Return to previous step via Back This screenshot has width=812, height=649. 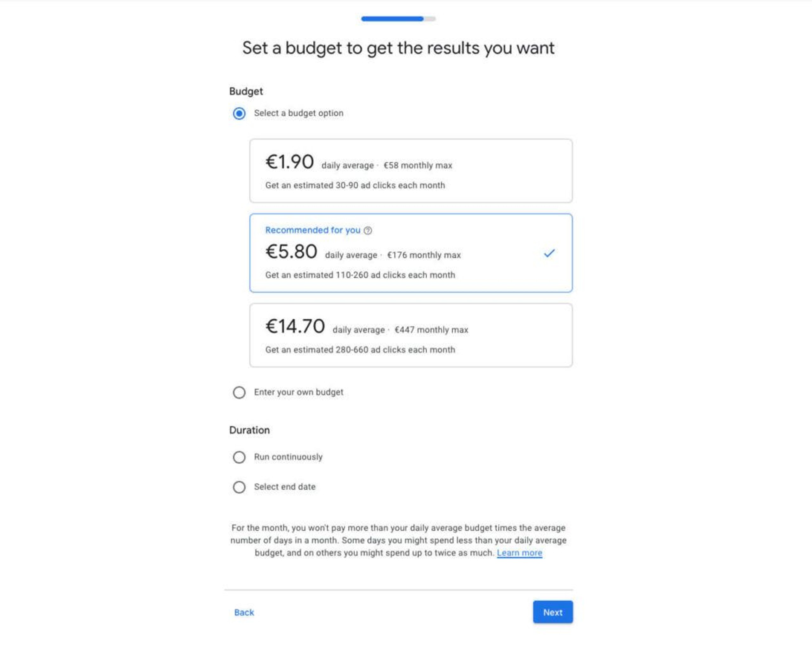pyautogui.click(x=244, y=613)
